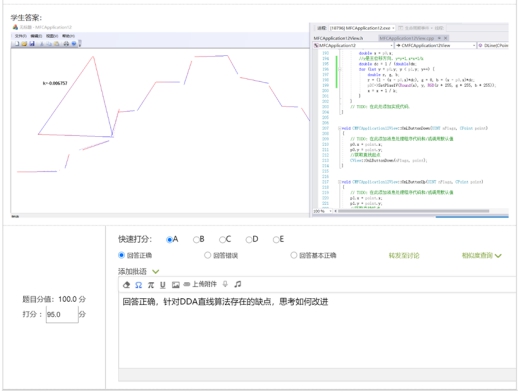Image resolution: width=519 pixels, height=392 pixels.
Task: Select quick grade C radio button
Action: click(222, 240)
